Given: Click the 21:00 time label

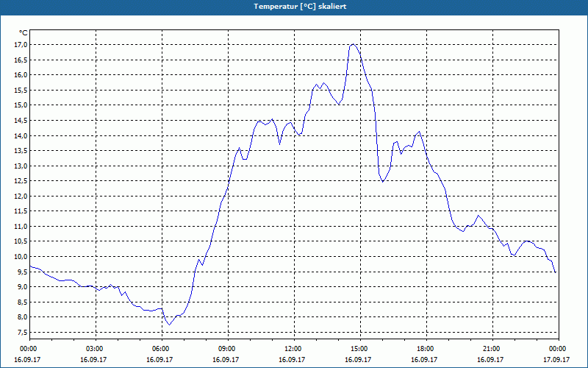Looking at the screenshot, I should 491,349.
